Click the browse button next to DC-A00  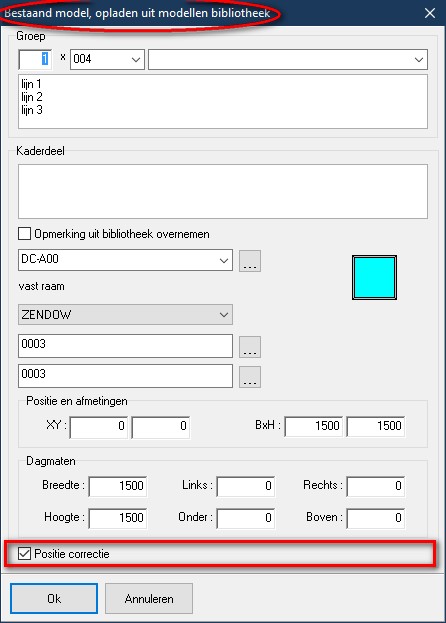pos(250,261)
